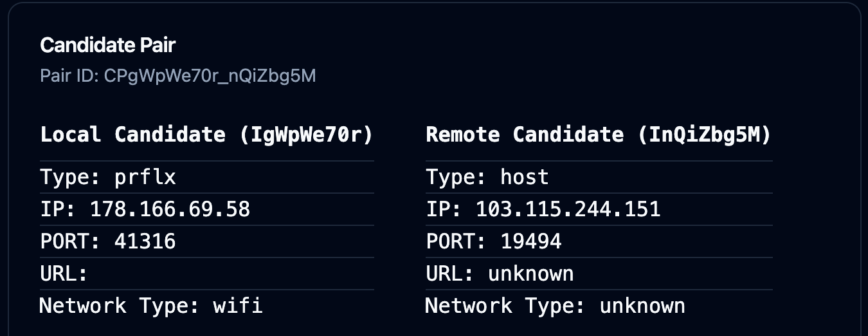
Task: Click the 'Candidate Pair' panel title
Action: click(107, 45)
